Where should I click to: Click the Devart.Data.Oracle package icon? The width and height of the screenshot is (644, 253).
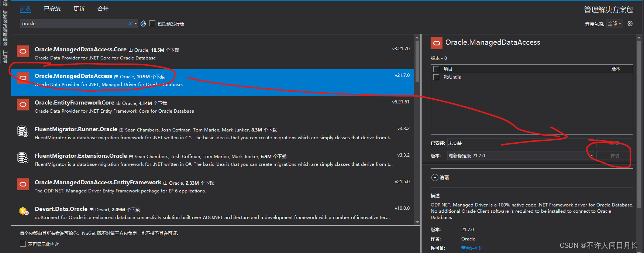23,211
